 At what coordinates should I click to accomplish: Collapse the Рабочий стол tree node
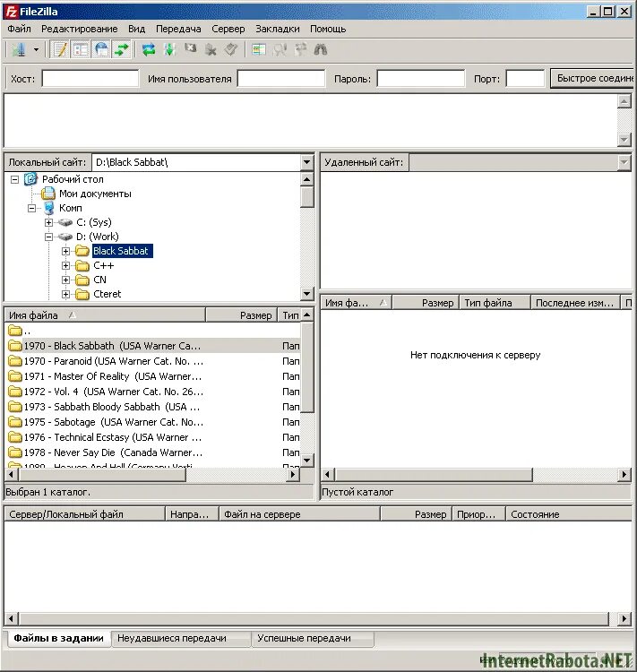15,179
